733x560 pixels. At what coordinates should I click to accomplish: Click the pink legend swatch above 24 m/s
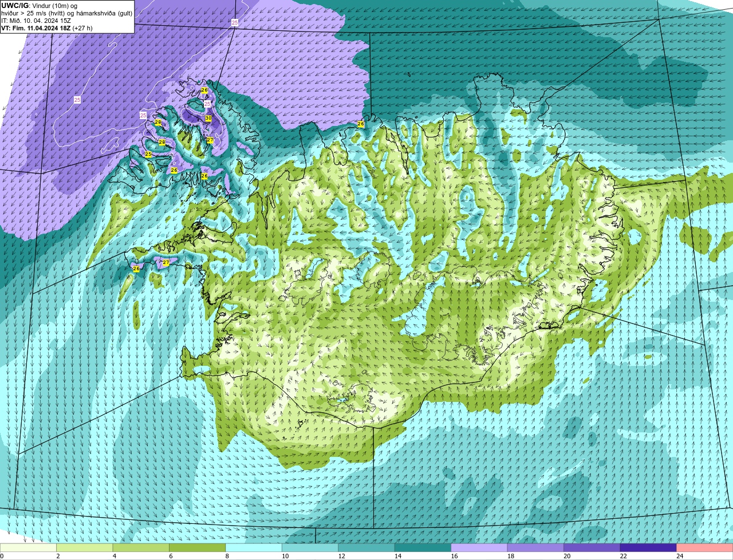(705, 547)
